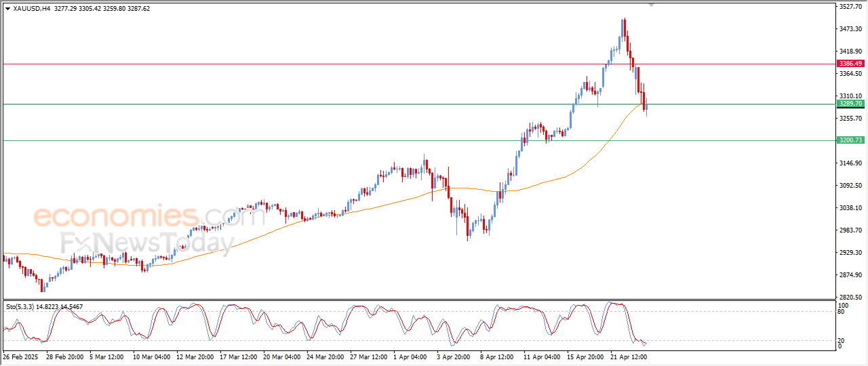This screenshot has width=868, height=366.
Task: Click the 3092.50 value on price scale
Action: tap(850, 186)
